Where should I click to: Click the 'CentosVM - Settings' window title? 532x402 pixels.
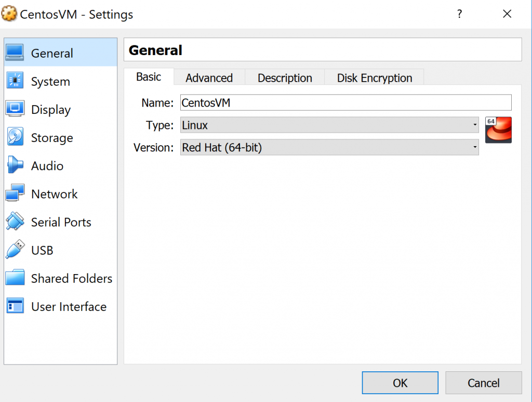(x=76, y=14)
